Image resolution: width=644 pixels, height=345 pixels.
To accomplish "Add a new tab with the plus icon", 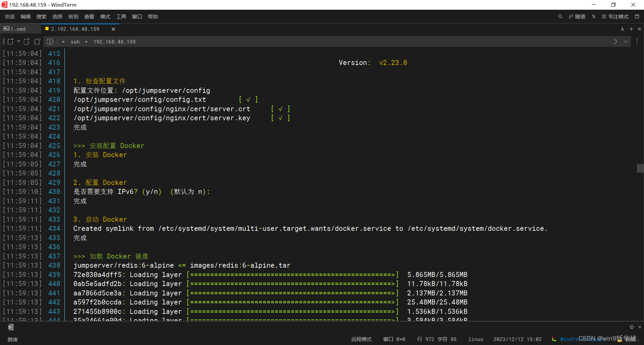I will point(631,29).
